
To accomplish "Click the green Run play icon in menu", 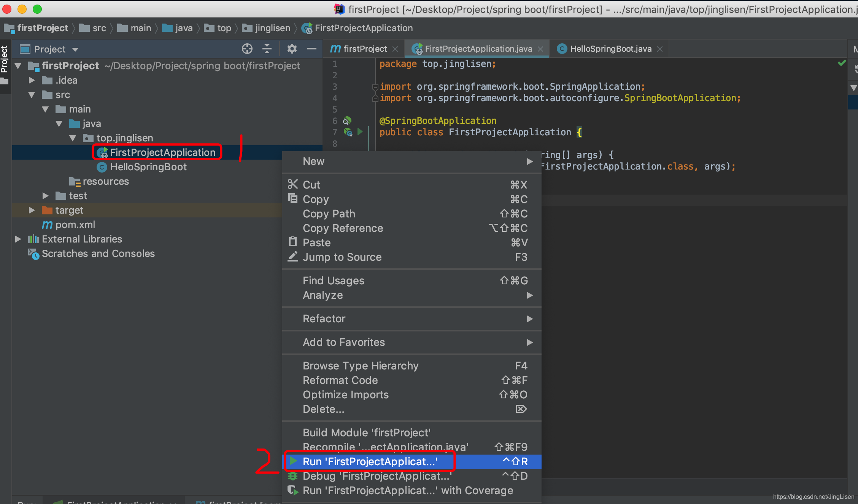I will (293, 461).
